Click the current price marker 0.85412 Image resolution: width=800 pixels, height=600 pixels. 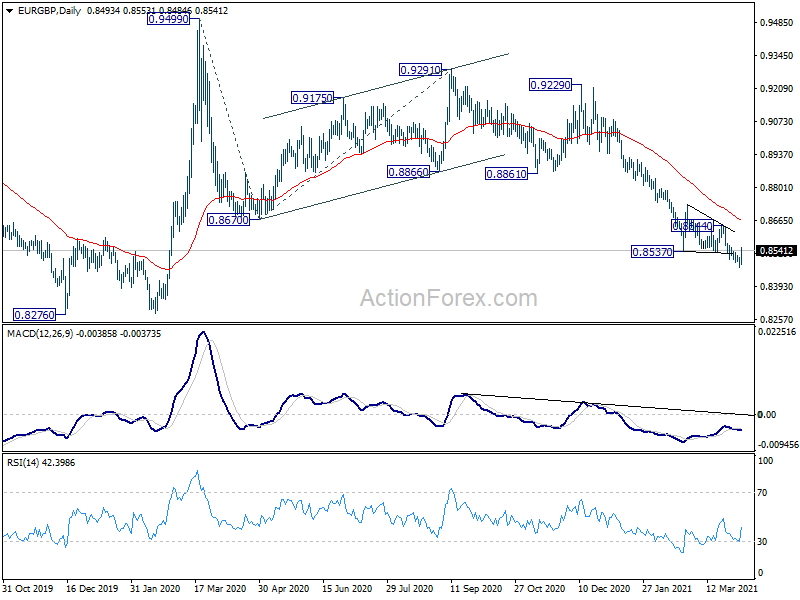(x=777, y=251)
